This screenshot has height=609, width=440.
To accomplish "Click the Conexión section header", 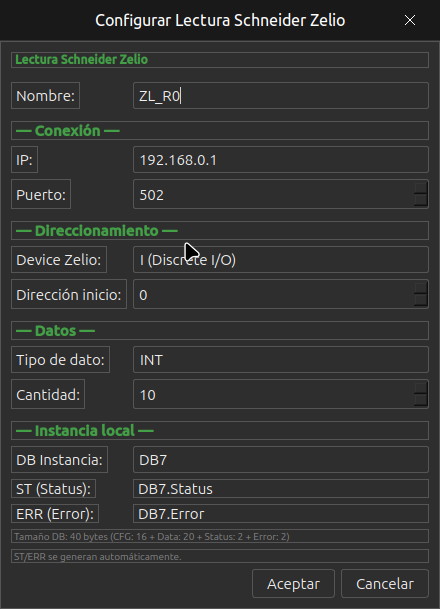I will [x=220, y=130].
